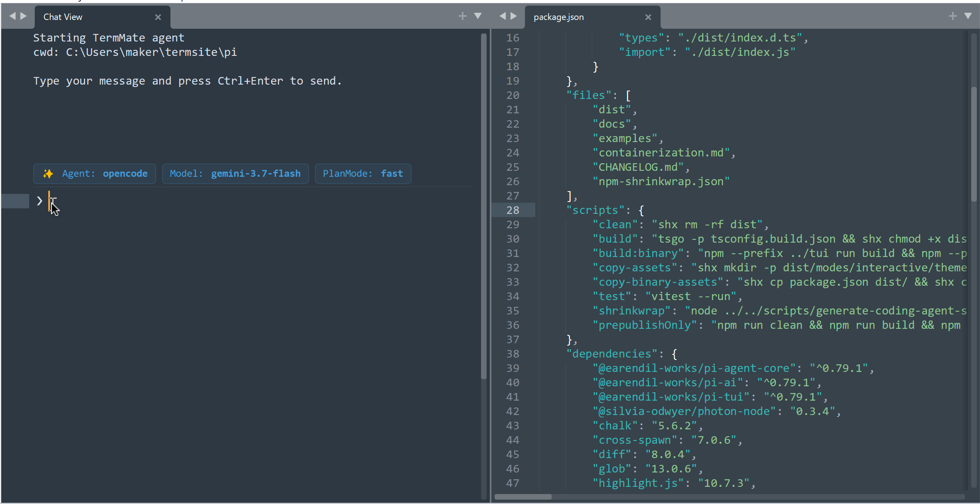Click the package.json vertical scrollbar thumb
Viewport: 980px width, 504px height.
[974, 144]
